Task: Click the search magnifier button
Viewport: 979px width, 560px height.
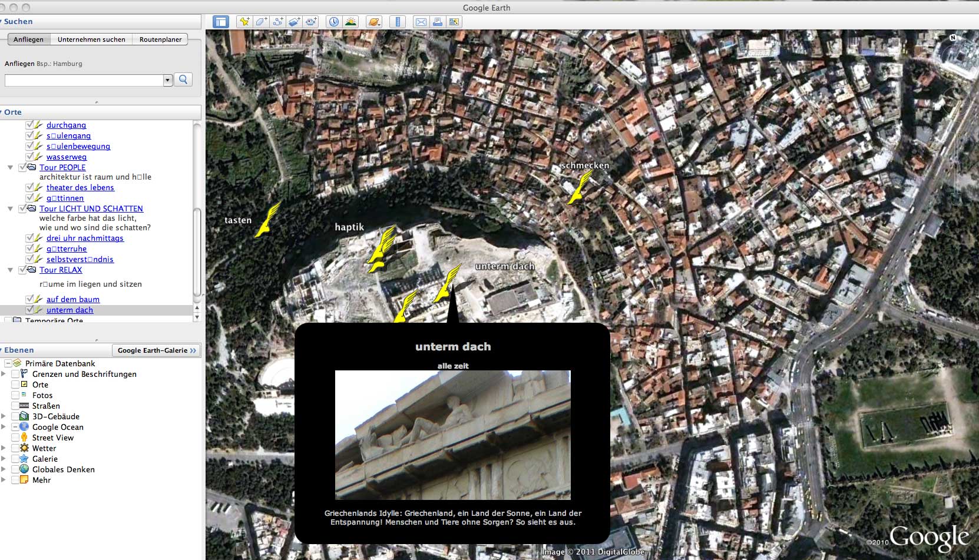Action: (x=184, y=79)
